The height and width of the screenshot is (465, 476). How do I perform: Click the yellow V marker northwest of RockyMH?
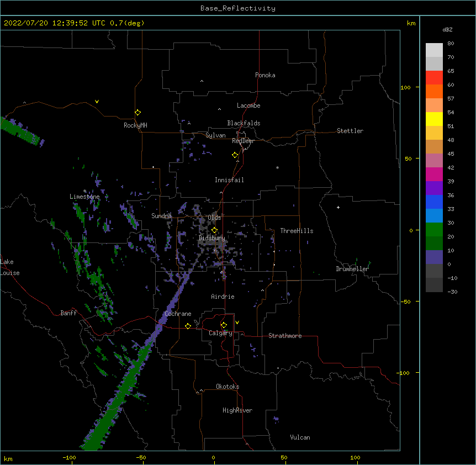(x=97, y=102)
